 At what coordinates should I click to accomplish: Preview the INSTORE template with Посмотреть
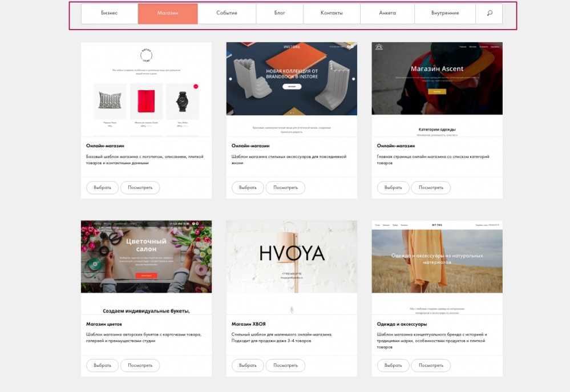[285, 188]
